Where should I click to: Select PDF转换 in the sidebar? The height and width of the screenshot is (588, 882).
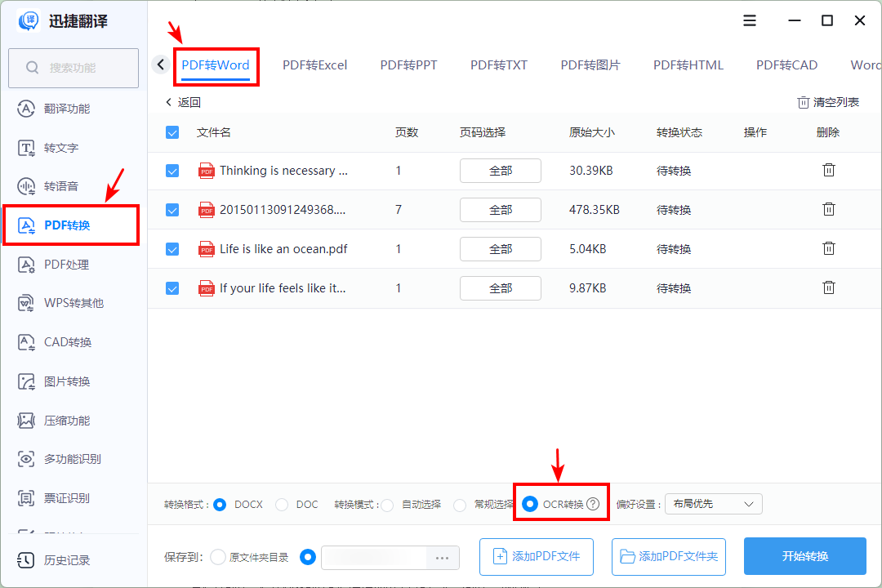pos(70,225)
